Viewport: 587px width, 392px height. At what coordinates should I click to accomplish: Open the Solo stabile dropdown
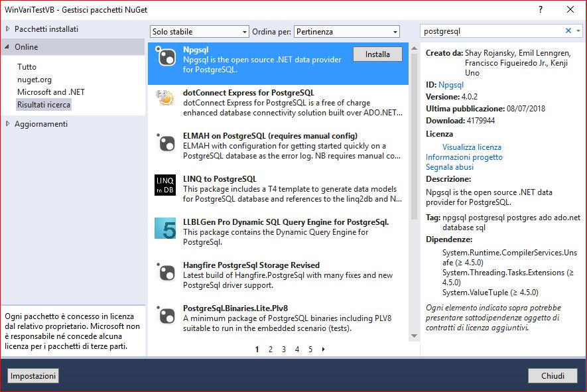(200, 32)
